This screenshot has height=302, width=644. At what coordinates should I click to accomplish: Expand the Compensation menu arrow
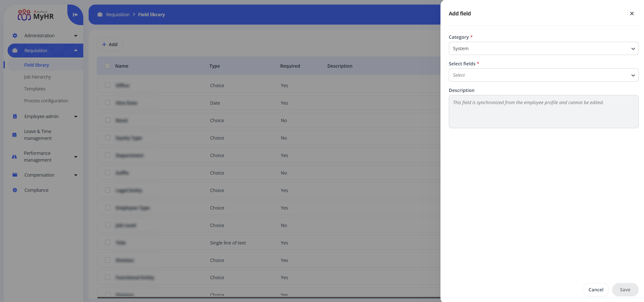(76, 175)
